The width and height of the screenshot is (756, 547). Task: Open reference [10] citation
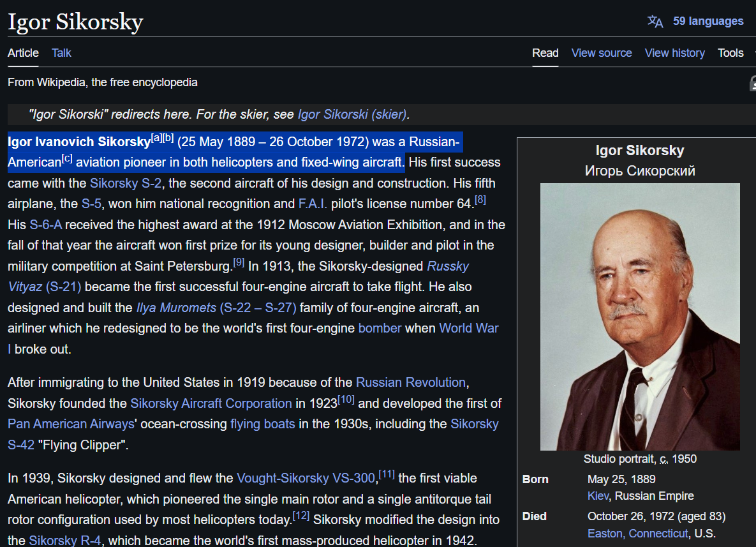coord(346,400)
